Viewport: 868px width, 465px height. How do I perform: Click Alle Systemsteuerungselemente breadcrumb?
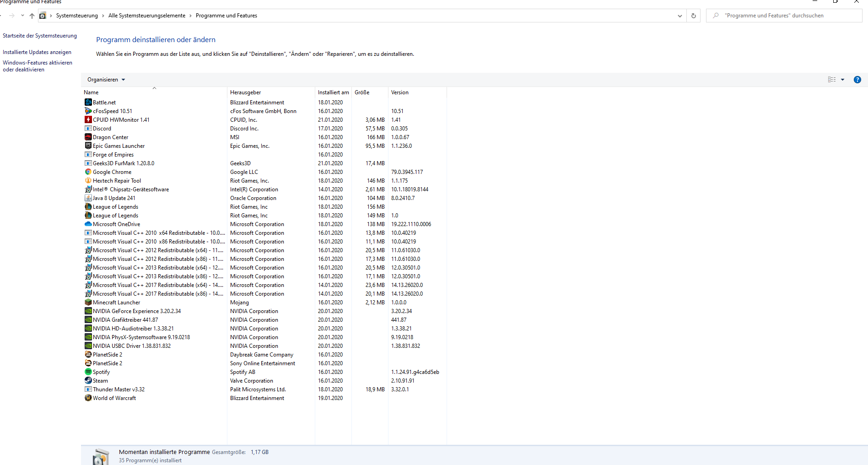click(147, 16)
